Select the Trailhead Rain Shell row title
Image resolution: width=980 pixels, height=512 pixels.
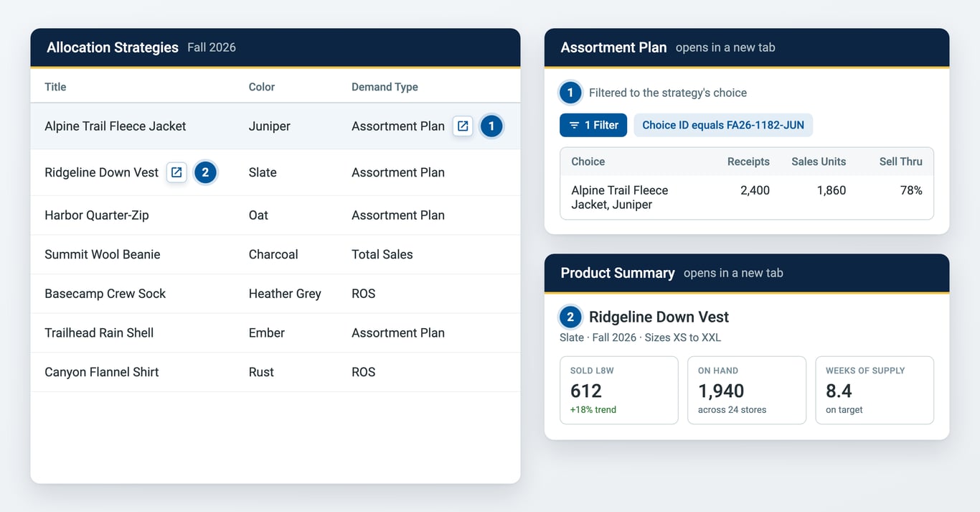point(99,332)
